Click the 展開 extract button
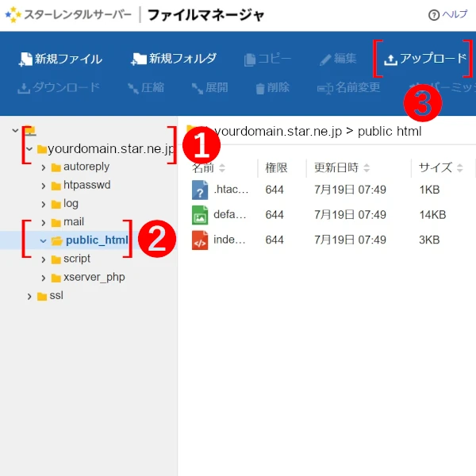Screen dimensions: 476x476 click(x=210, y=88)
